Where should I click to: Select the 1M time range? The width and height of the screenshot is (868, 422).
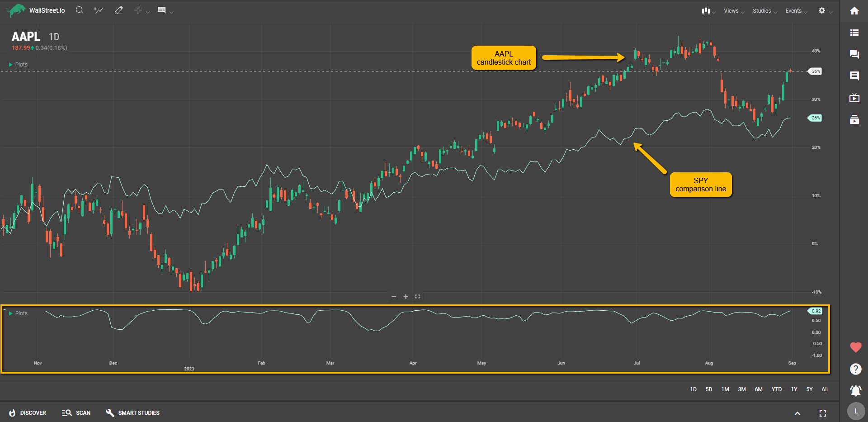(x=725, y=389)
